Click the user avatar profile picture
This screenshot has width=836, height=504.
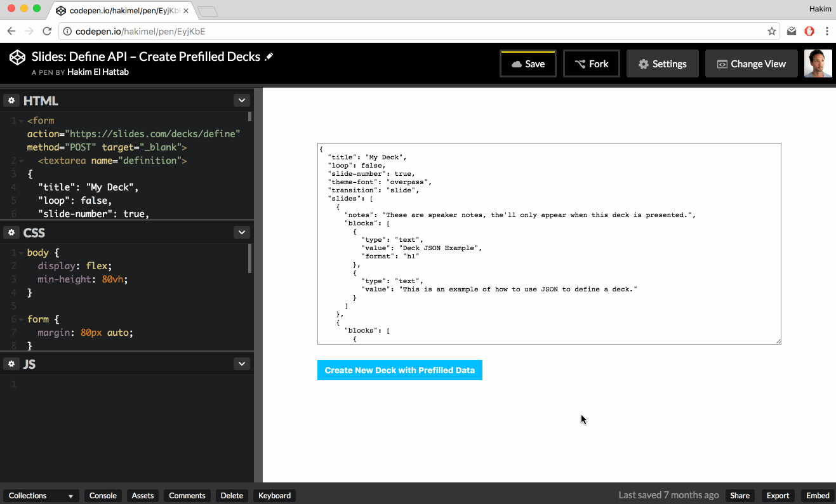[x=818, y=63]
